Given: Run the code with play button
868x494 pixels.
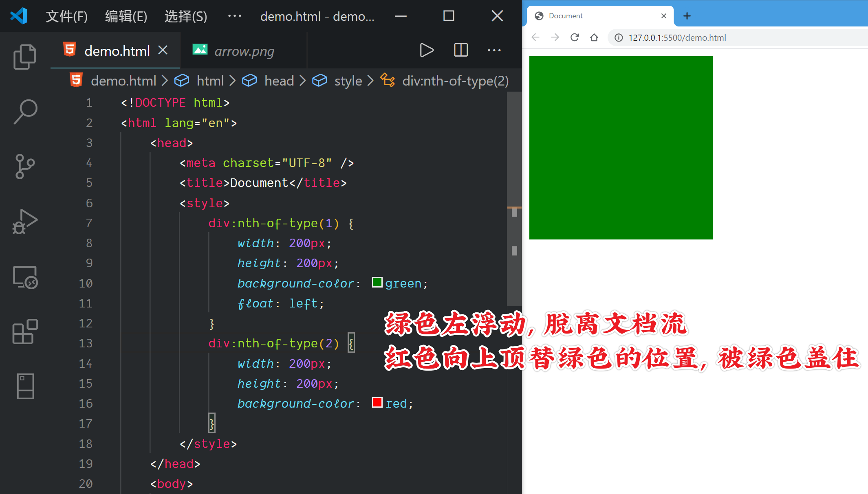Looking at the screenshot, I should [x=427, y=50].
